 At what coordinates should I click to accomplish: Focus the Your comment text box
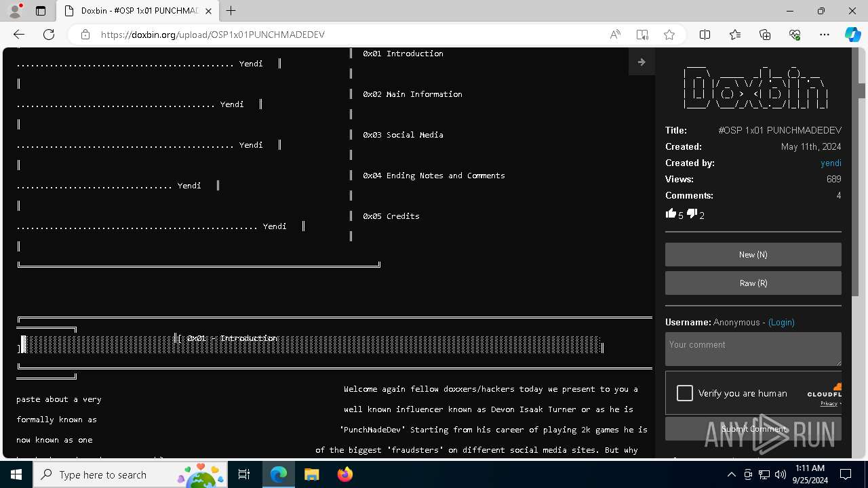(753, 349)
